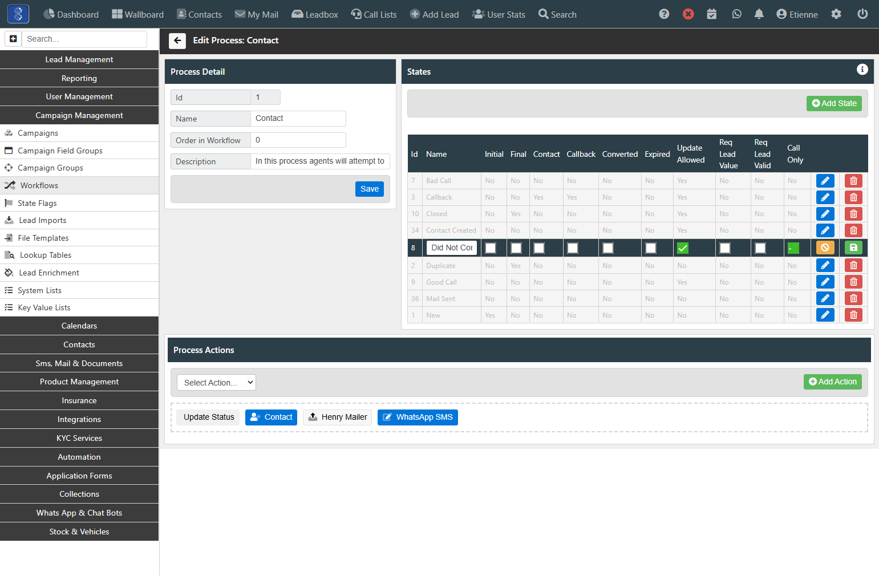The image size is (879, 588).
Task: Open the help question mark icon
Action: (x=664, y=14)
